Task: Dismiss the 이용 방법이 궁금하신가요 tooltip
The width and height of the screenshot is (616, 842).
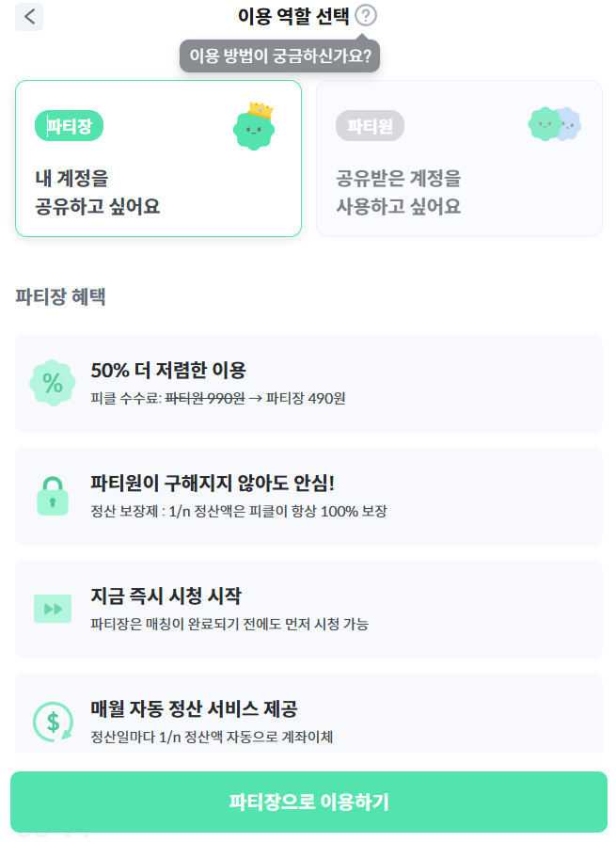Action: tap(278, 56)
